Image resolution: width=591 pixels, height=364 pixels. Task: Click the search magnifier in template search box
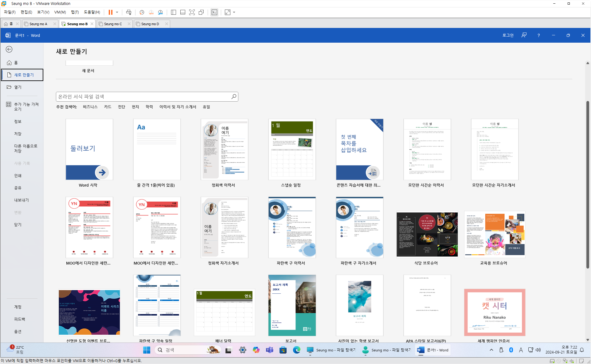[x=233, y=97]
